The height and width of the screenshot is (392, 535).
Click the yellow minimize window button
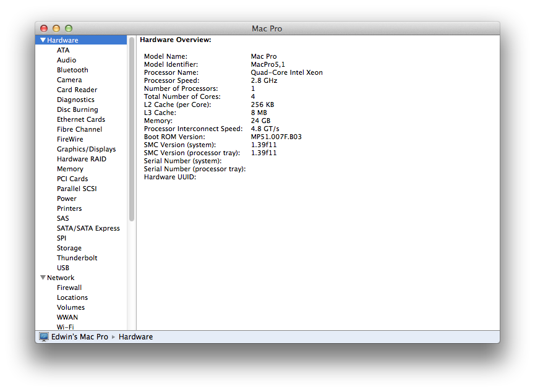[56, 28]
